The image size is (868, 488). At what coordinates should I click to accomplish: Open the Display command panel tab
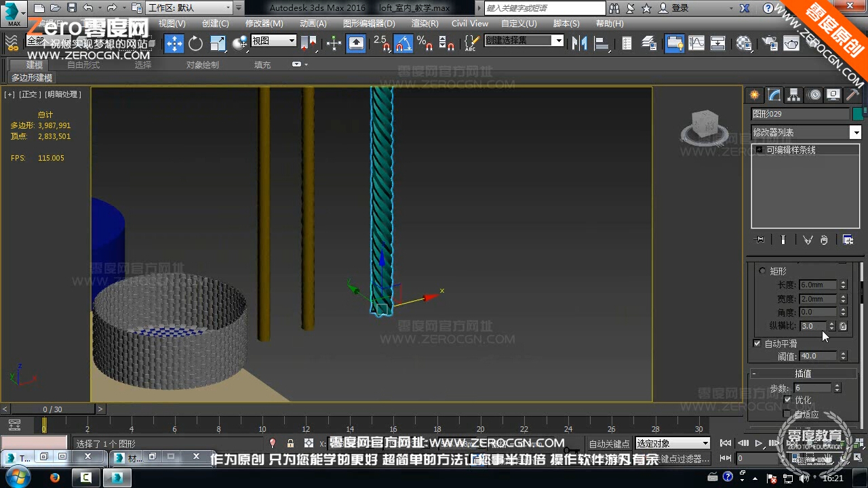click(833, 95)
